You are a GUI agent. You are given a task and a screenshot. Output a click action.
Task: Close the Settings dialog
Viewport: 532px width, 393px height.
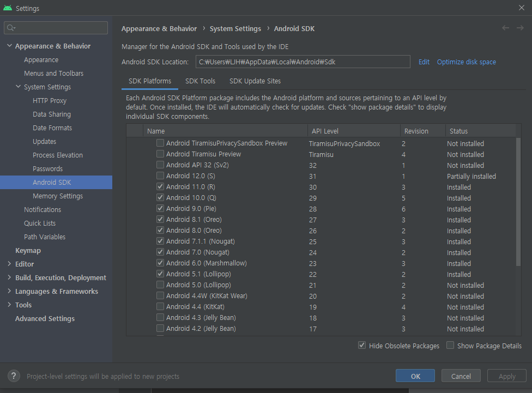coord(522,8)
